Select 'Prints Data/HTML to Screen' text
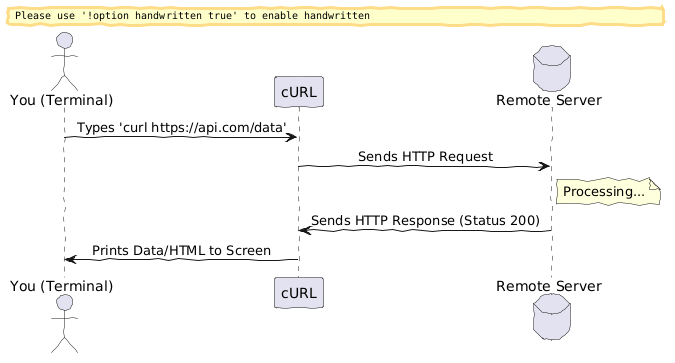 (181, 250)
